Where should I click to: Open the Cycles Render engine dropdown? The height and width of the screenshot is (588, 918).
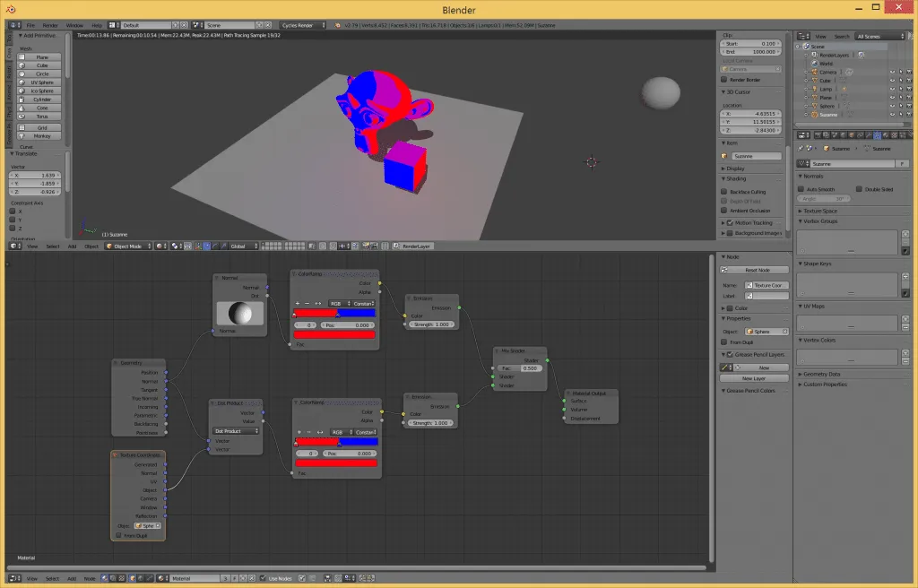pyautogui.click(x=303, y=25)
